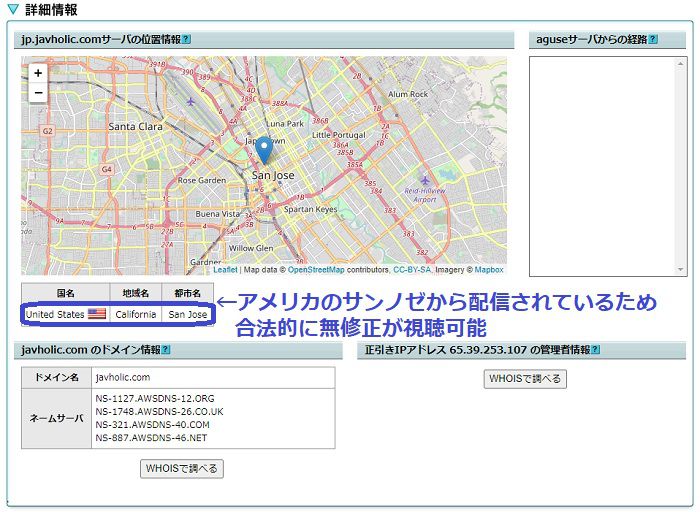700x512 pixels.
Task: Click the Alum Rock map label
Action: click(408, 94)
